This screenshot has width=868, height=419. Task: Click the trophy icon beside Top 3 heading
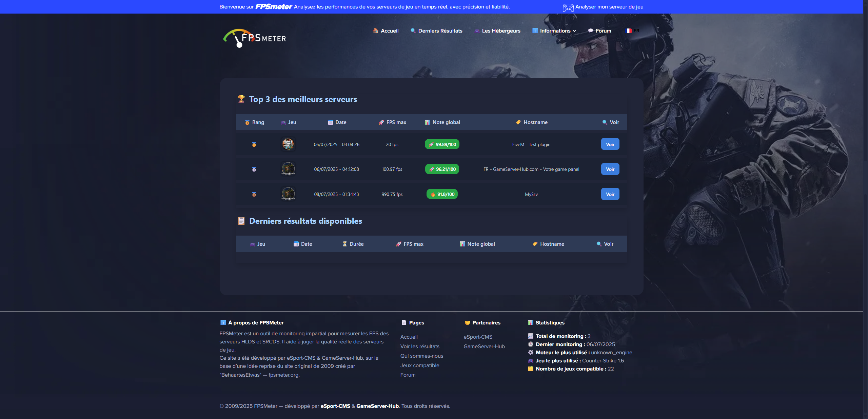(x=241, y=99)
